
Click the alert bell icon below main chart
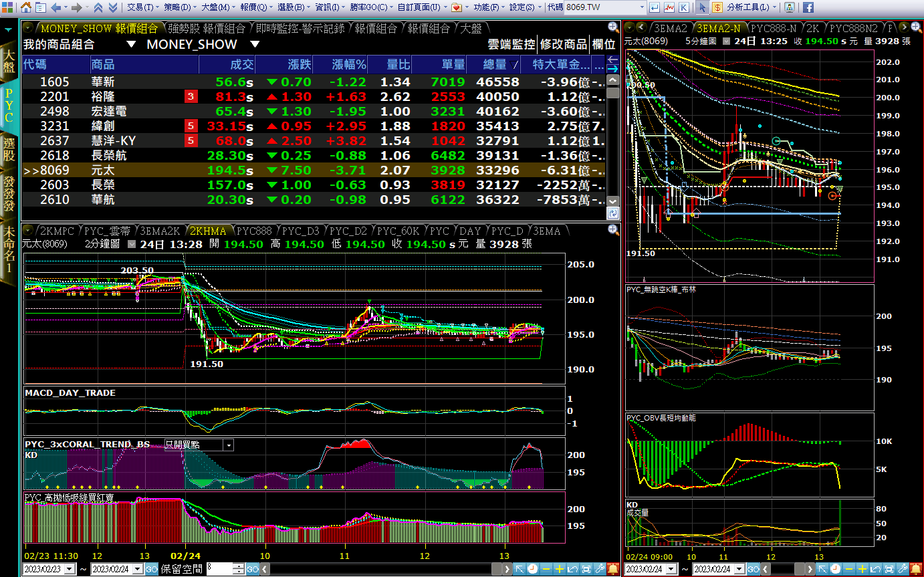612,569
